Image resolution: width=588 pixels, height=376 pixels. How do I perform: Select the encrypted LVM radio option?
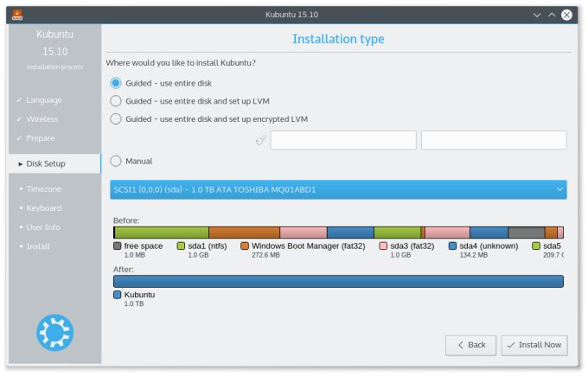tap(116, 119)
